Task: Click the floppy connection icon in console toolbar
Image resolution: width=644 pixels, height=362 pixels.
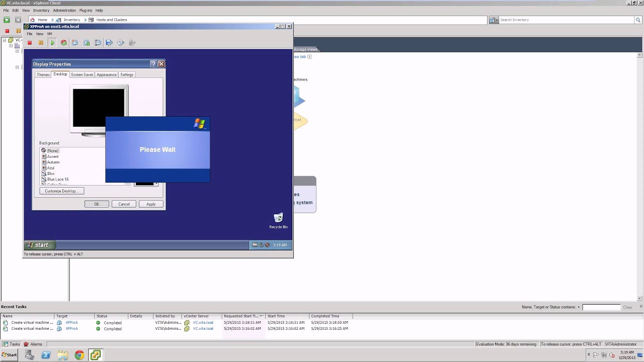Action: [109, 43]
